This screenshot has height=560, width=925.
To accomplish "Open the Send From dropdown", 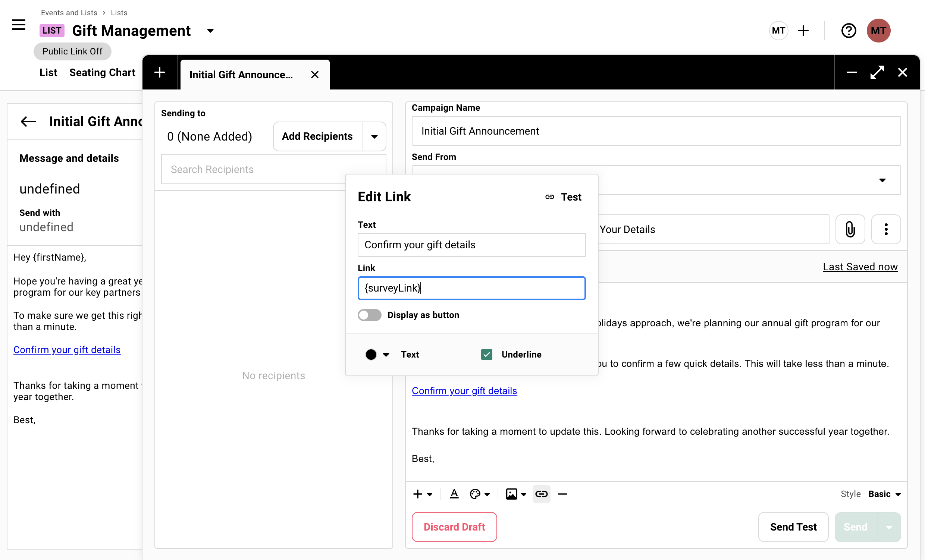I will 882,180.
